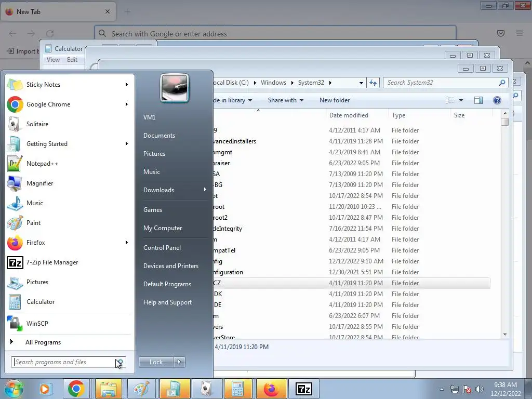Open Documents from Start menu

click(x=159, y=136)
